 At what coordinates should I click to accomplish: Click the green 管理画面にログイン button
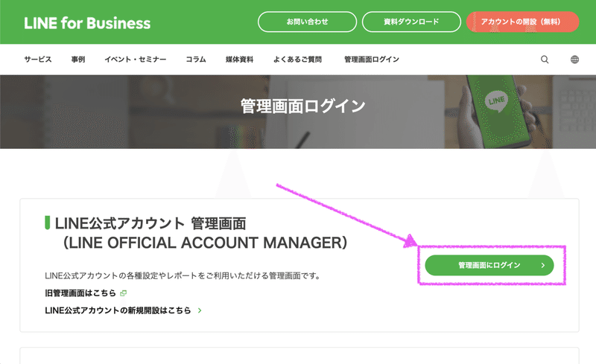(489, 265)
